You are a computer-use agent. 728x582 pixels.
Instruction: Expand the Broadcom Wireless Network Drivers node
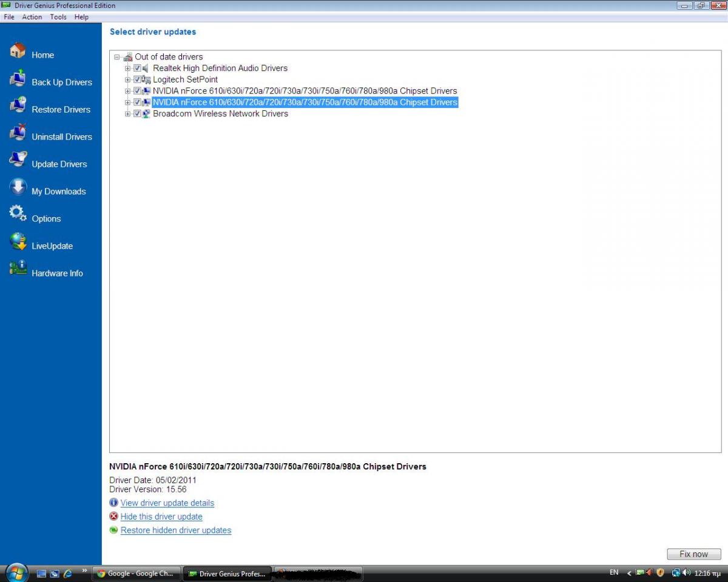click(x=128, y=113)
